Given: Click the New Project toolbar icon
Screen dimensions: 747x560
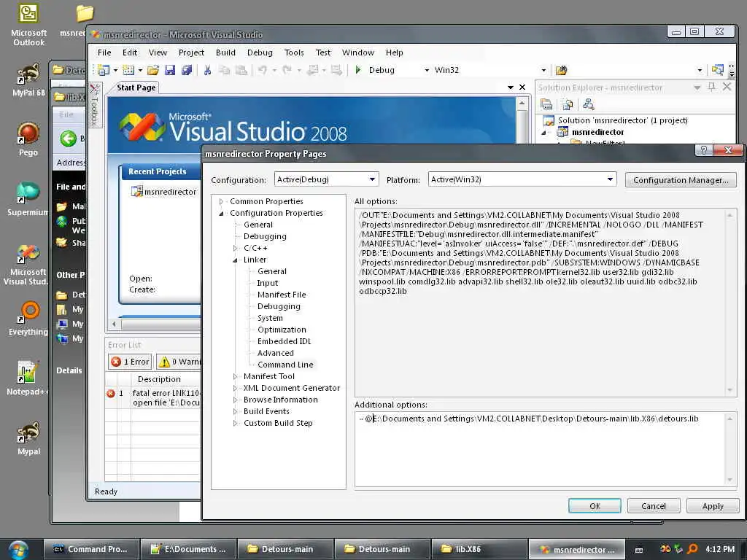Looking at the screenshot, I should pos(103,70).
